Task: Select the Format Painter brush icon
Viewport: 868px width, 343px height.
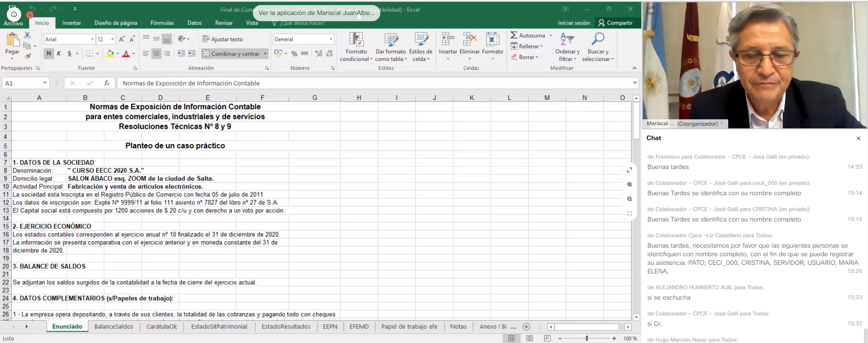Action: pyautogui.click(x=27, y=56)
